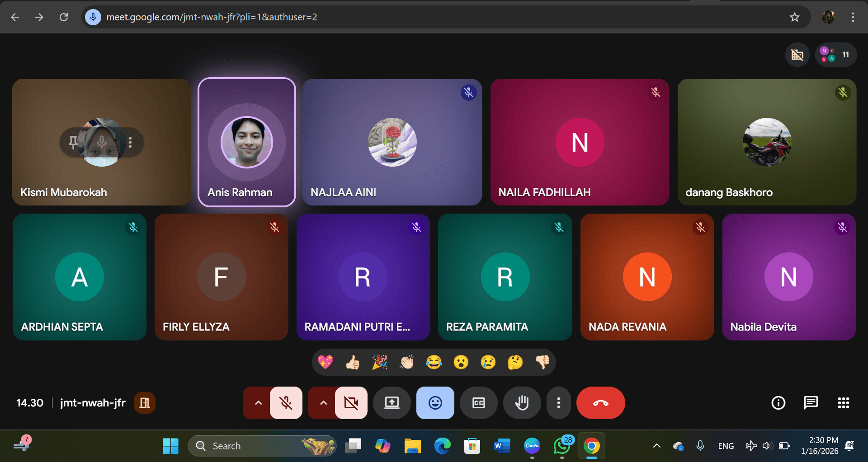The image size is (868, 462).
Task: Show Windows system tray hidden icons
Action: point(656,446)
